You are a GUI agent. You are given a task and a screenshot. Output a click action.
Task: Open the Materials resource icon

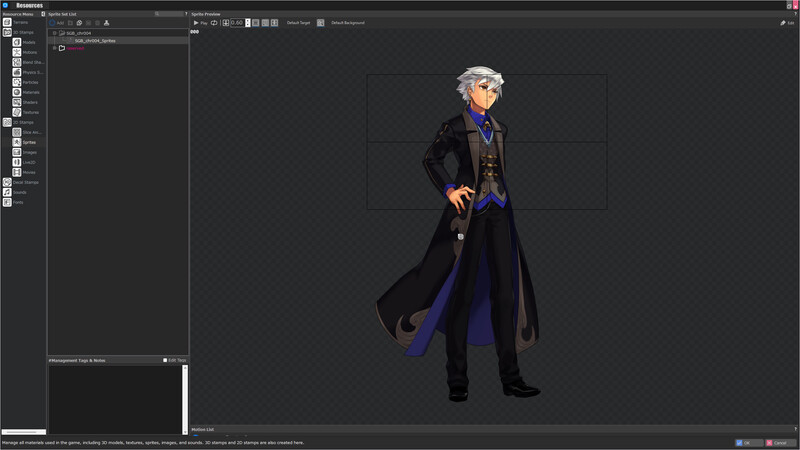pyautogui.click(x=17, y=92)
